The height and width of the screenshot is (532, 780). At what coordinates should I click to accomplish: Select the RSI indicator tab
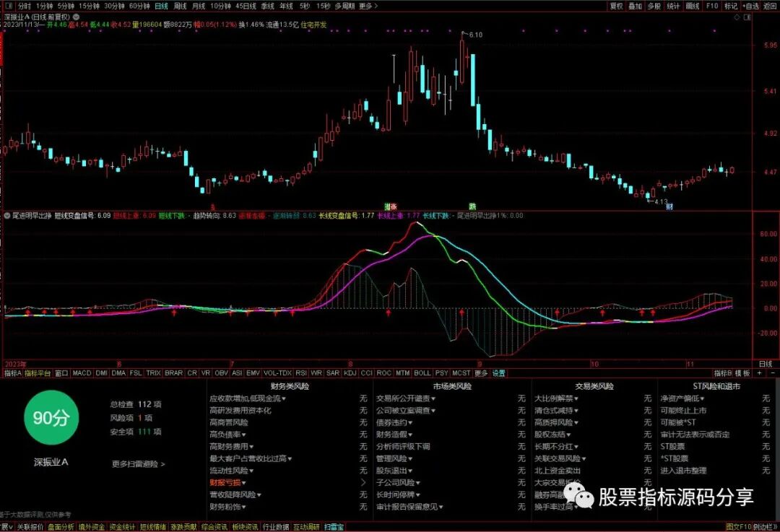click(x=301, y=373)
